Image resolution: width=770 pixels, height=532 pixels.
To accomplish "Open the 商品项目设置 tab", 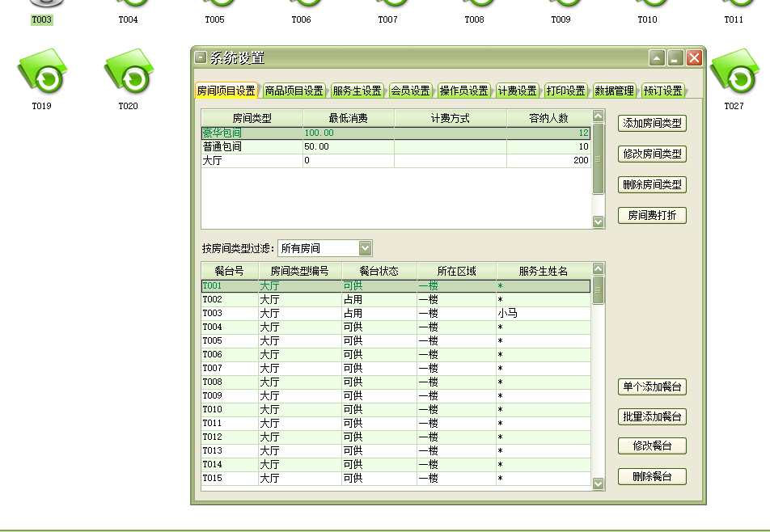I will click(x=294, y=91).
